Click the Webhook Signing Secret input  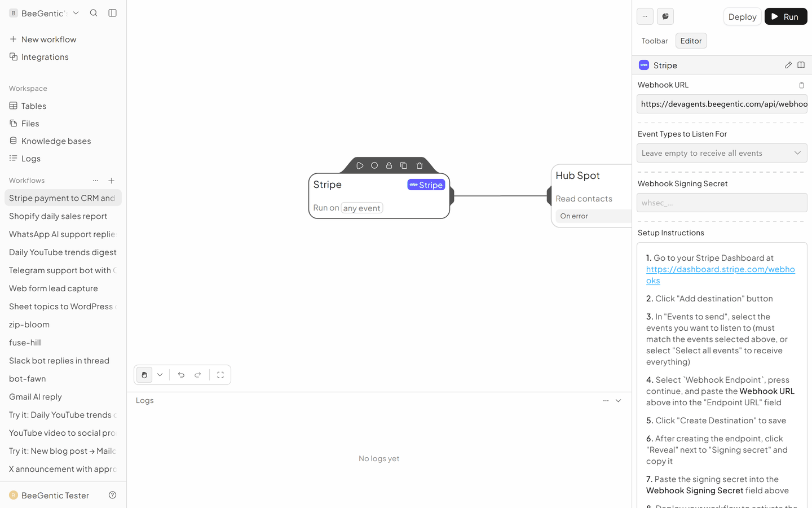pos(722,203)
